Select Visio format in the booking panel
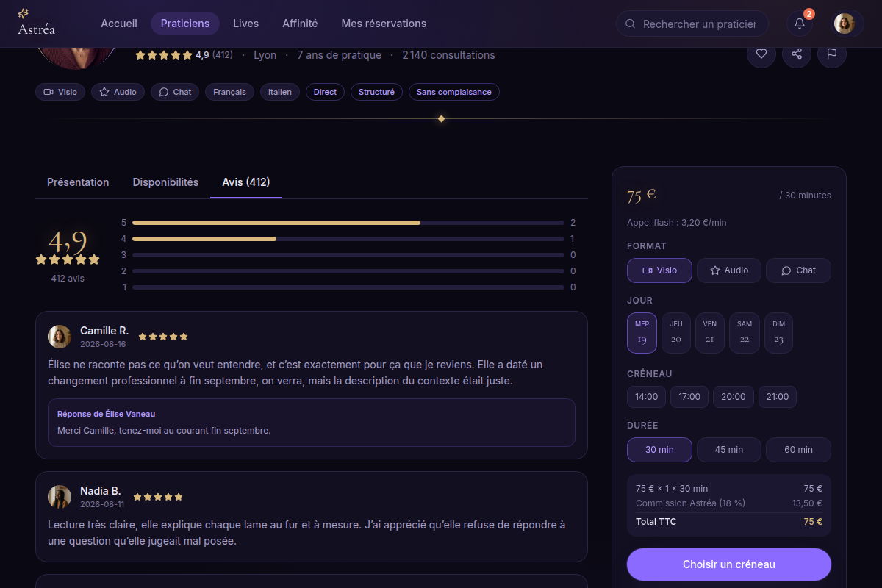882x588 pixels. tap(659, 270)
